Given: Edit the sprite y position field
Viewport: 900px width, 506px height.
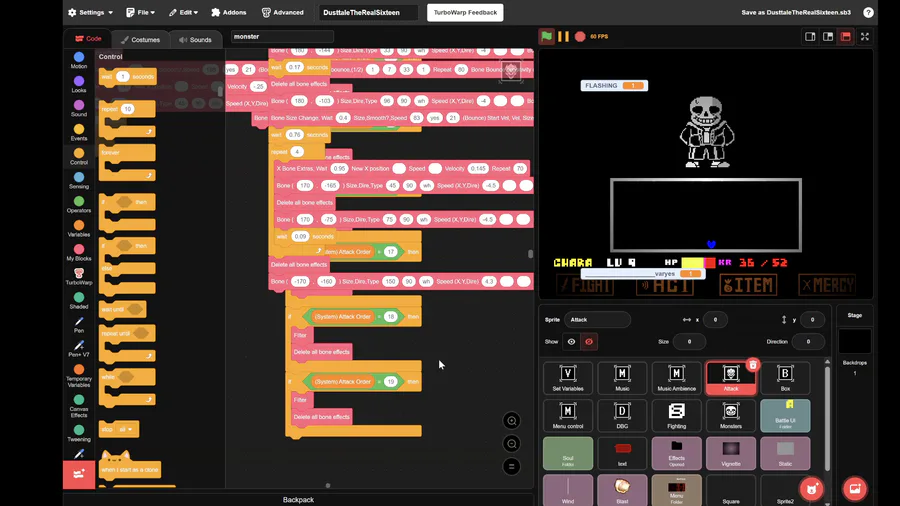Looking at the screenshot, I should (812, 320).
